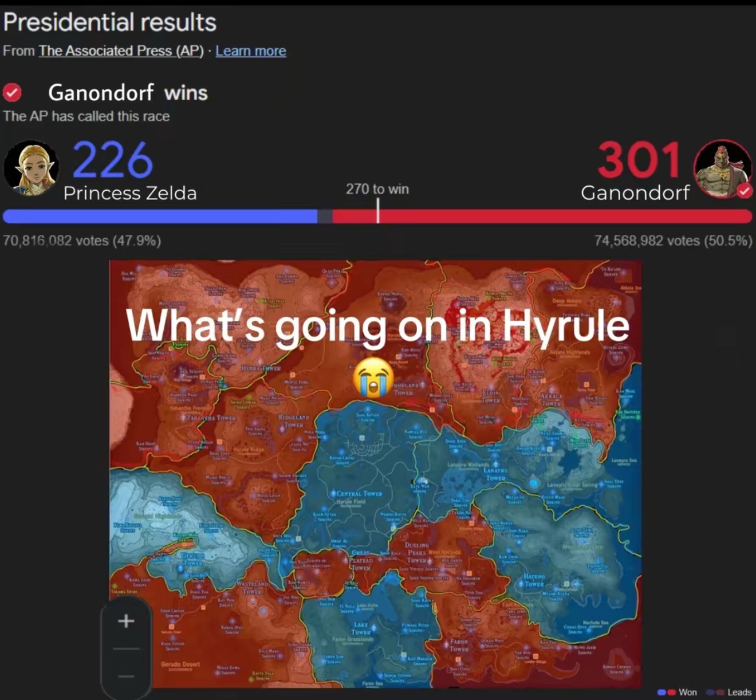
Task: Click The AP has called this race text
Action: [x=86, y=116]
